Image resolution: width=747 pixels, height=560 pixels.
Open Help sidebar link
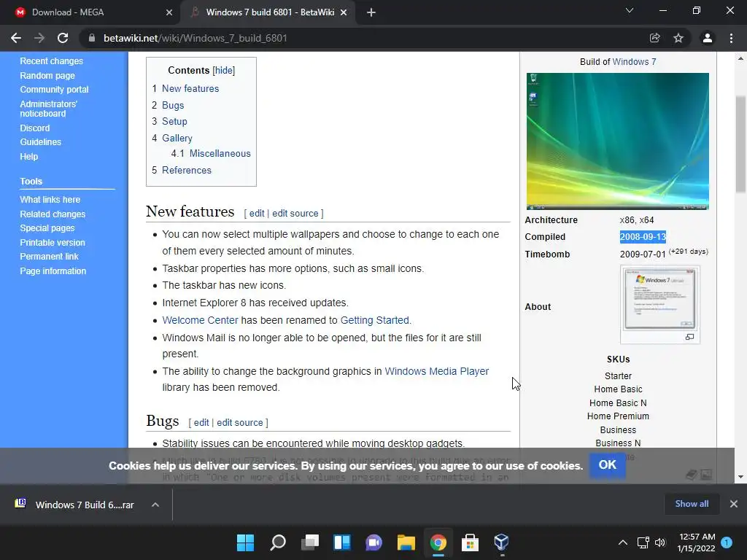click(29, 156)
